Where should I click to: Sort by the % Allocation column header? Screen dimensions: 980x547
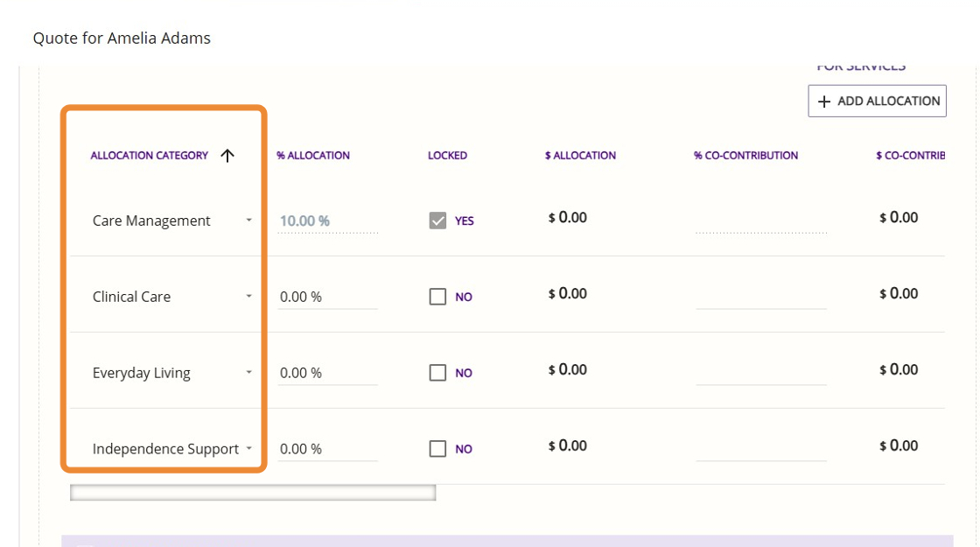click(x=313, y=156)
